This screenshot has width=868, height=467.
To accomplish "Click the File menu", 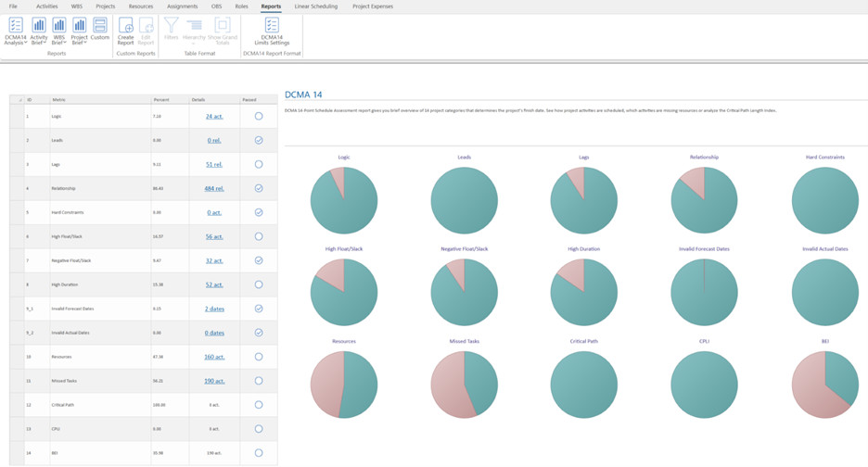I will [x=13, y=6].
